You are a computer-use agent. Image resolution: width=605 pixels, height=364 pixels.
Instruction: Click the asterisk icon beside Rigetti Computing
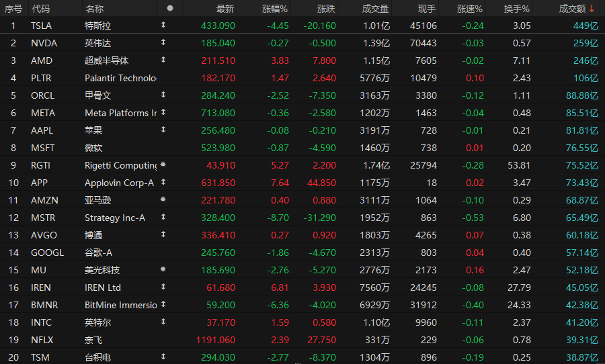pyautogui.click(x=163, y=165)
